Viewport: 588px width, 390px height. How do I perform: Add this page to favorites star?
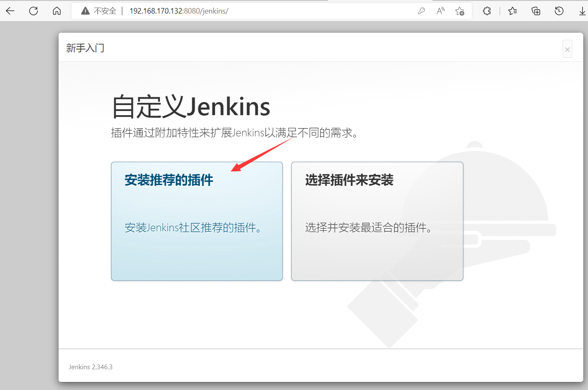pyautogui.click(x=460, y=11)
